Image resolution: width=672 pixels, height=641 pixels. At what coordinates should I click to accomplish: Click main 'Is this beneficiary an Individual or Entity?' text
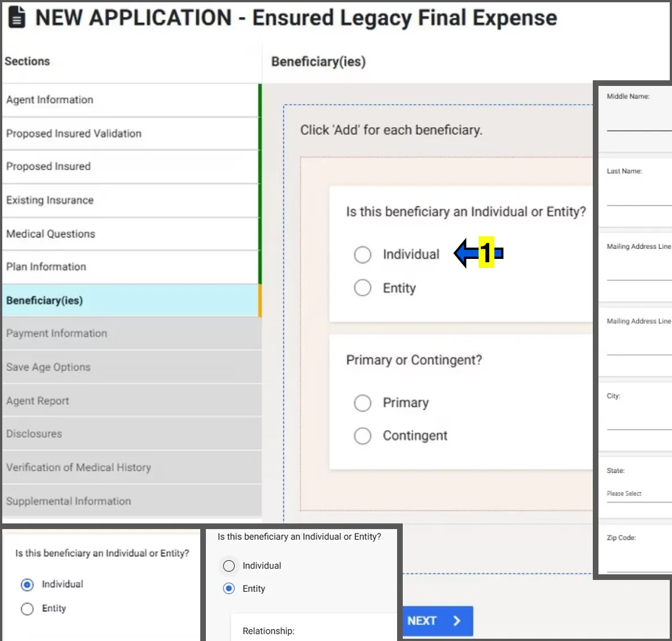[x=466, y=211]
